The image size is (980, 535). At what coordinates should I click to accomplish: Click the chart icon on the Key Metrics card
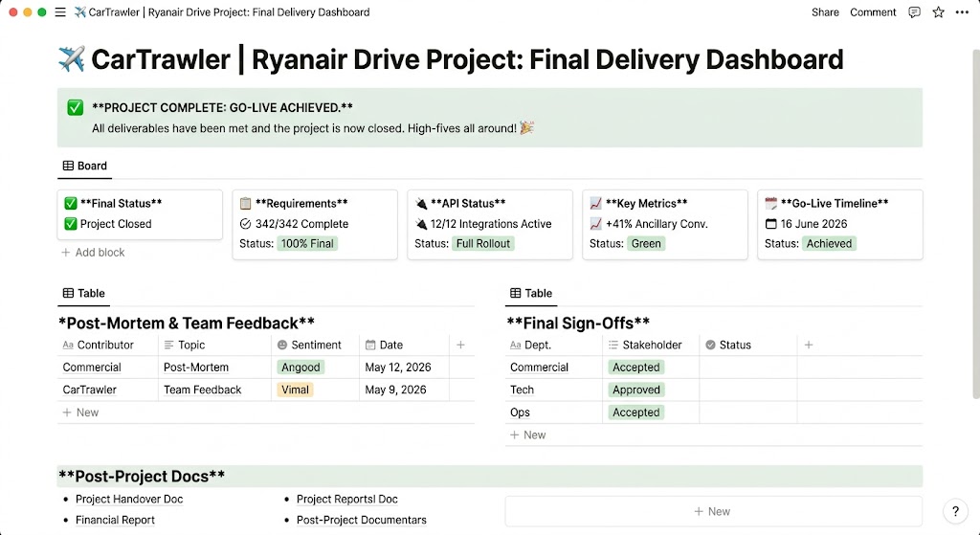click(x=595, y=203)
